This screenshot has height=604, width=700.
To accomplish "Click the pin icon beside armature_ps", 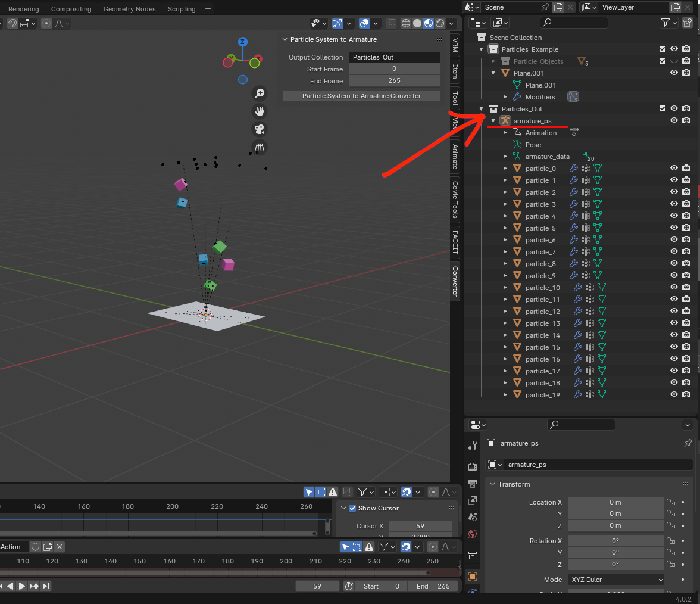I will tap(687, 443).
